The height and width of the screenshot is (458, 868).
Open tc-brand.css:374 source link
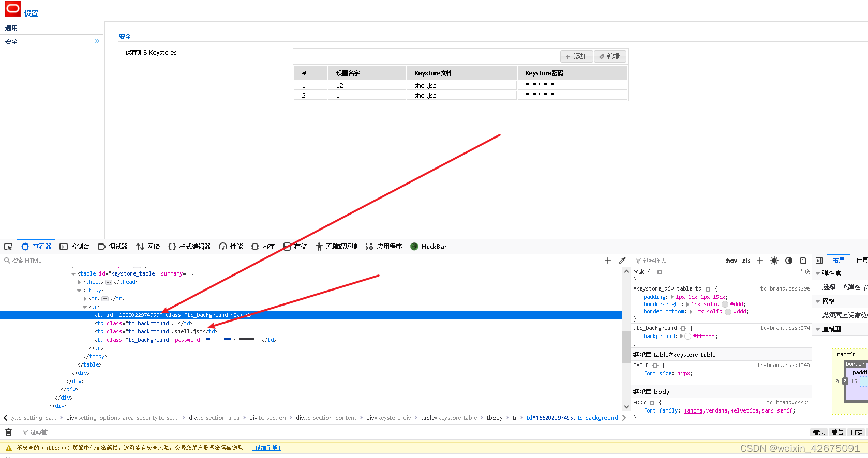[785, 328]
